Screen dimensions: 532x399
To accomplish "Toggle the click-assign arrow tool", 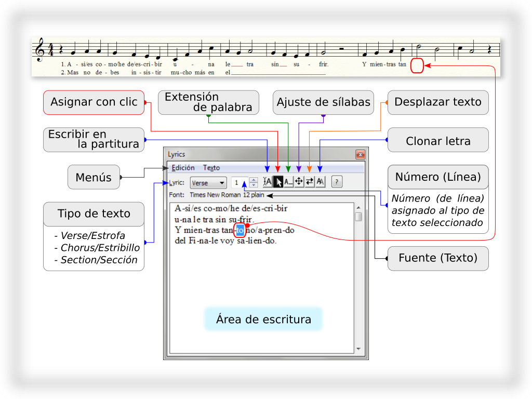I will coord(278,182).
